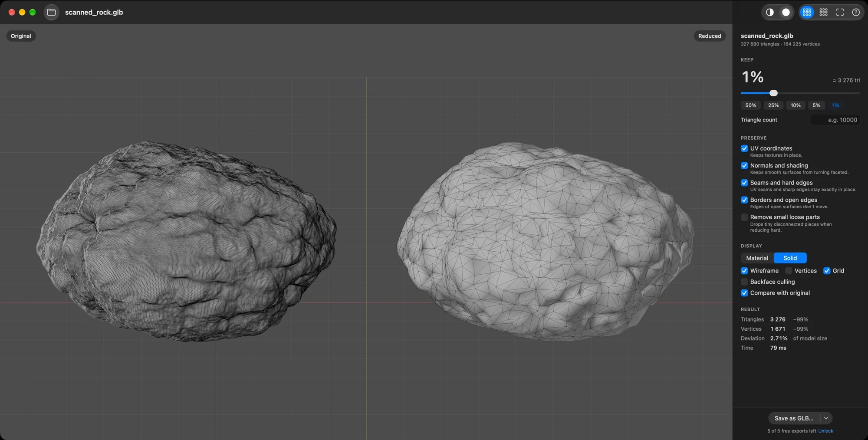This screenshot has height=440, width=868.
Task: Click the 2.71% deviation value
Action: (779, 338)
